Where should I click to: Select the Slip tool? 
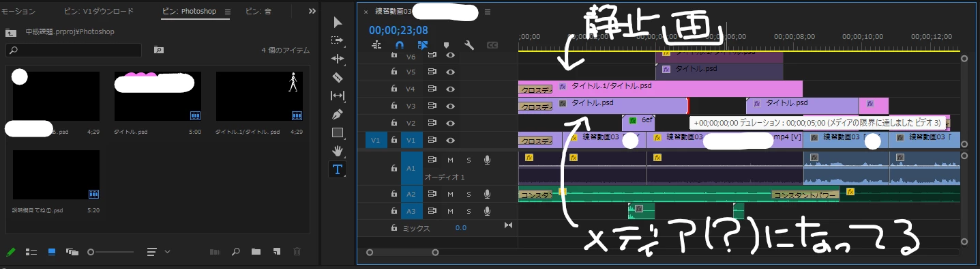click(337, 96)
